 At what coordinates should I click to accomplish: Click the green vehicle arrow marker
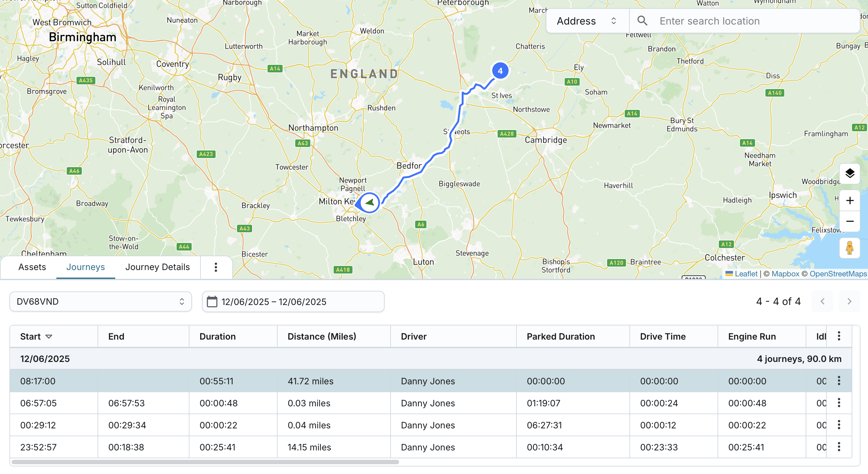coord(370,202)
